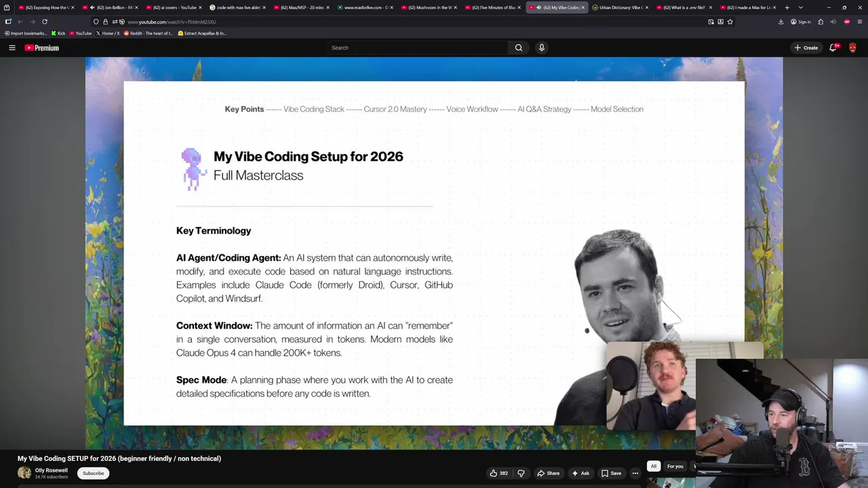Switch to 'ai covers - YouTube' tab
The height and width of the screenshot is (488, 868).
click(174, 7)
